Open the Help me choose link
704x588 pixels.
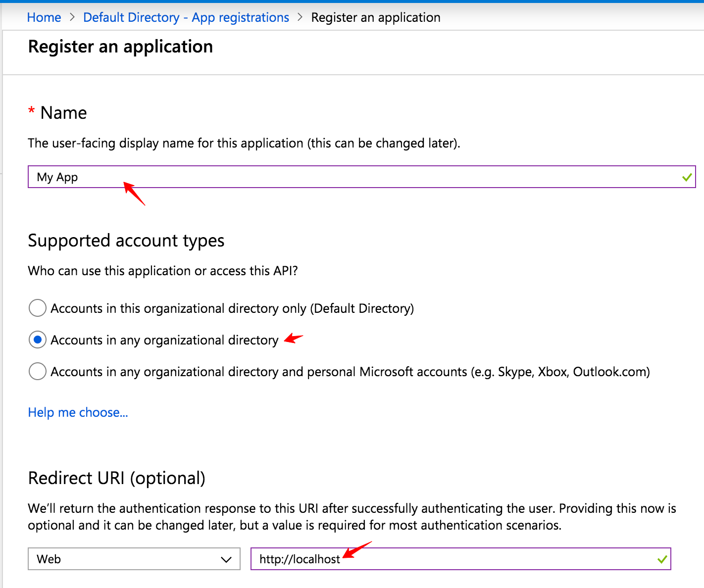[78, 412]
